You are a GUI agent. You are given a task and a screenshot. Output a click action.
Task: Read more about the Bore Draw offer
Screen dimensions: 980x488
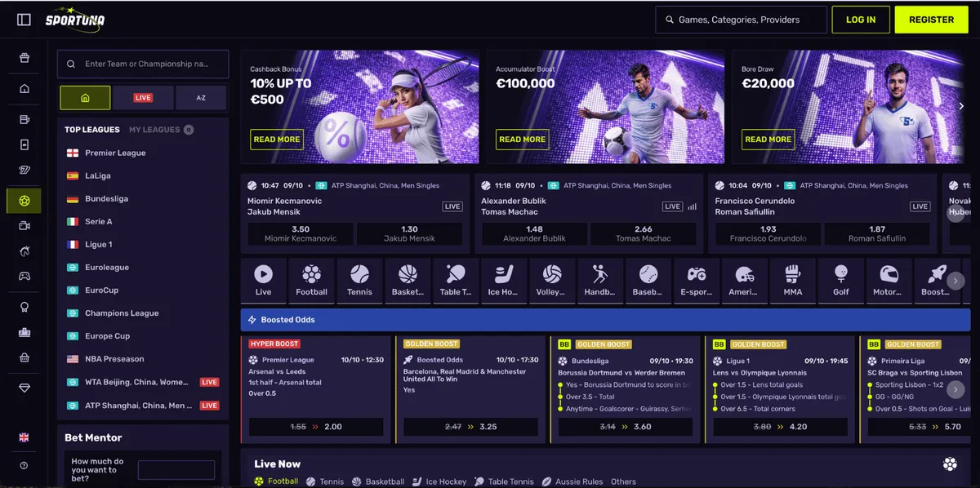tap(768, 140)
